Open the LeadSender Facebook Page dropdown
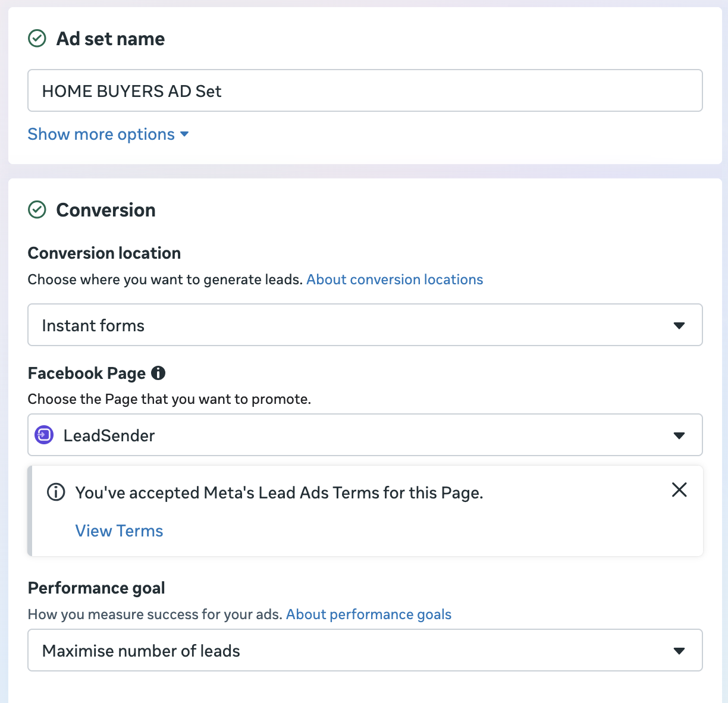This screenshot has width=728, height=703. click(365, 435)
